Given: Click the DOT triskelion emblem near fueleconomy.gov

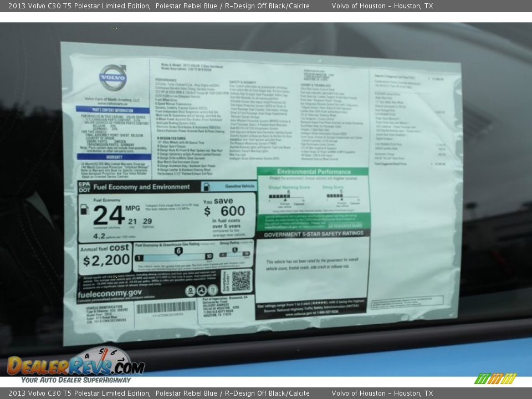Looking at the screenshot, I should tap(202, 290).
